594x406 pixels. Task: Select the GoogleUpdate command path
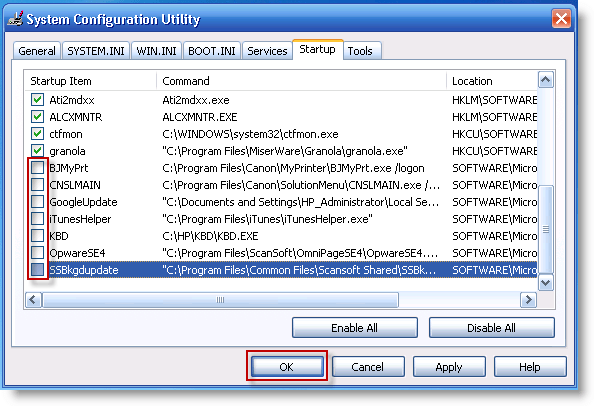pyautogui.click(x=301, y=202)
